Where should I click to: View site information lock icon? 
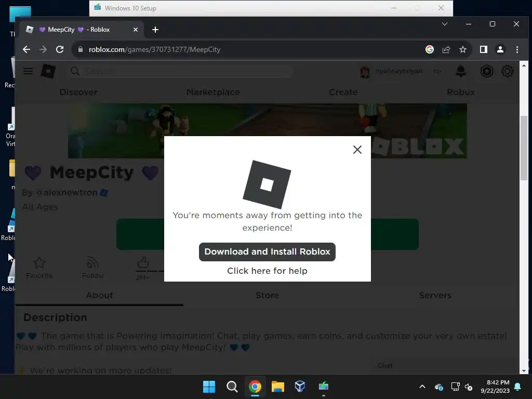tap(81, 49)
